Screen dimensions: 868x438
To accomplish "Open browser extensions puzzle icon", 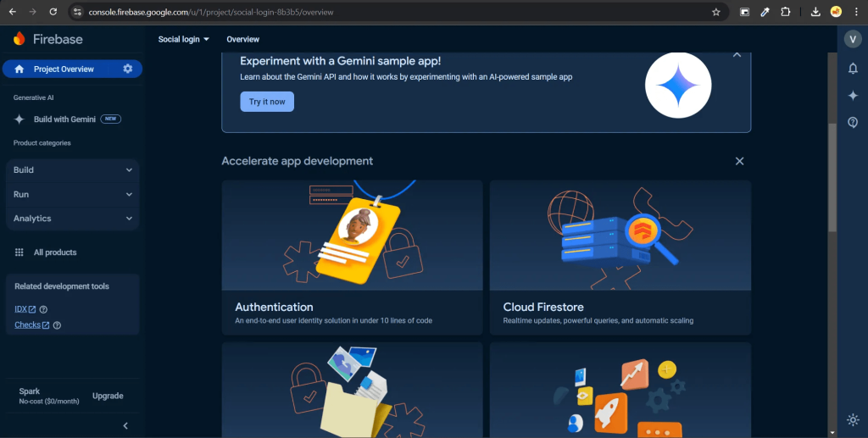I will pos(785,12).
